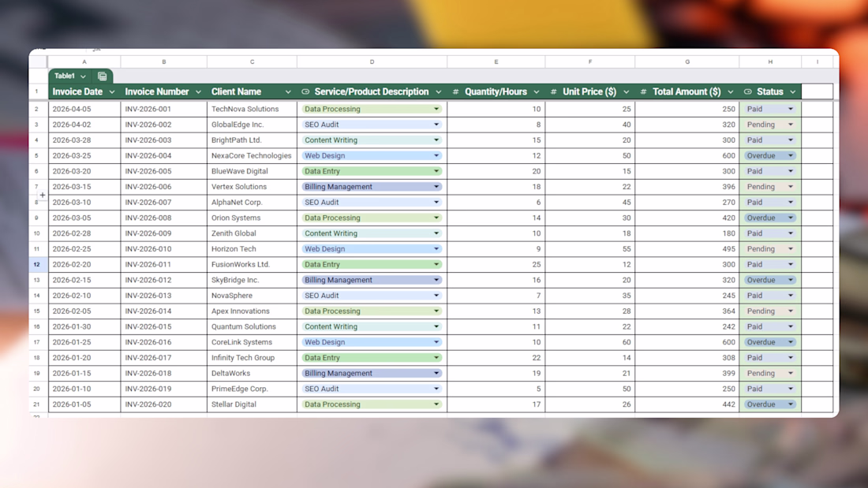Select the row 12 header
The image size is (868, 488).
click(x=37, y=265)
